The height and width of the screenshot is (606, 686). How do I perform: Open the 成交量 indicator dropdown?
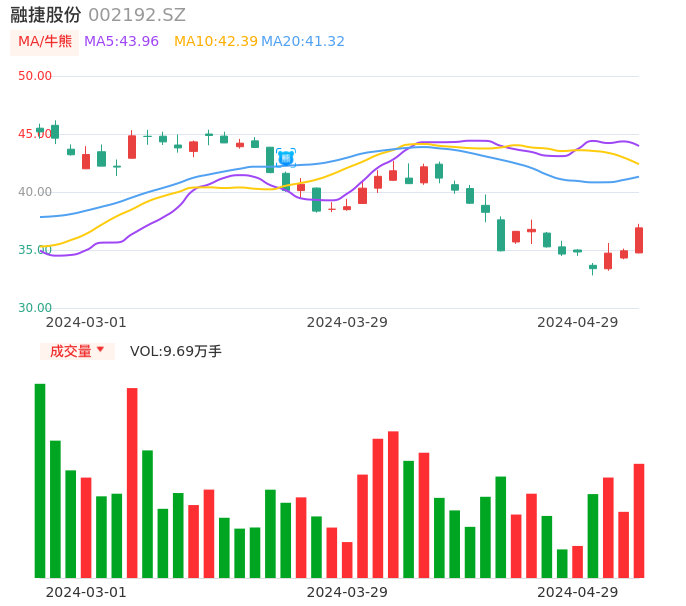(x=77, y=351)
